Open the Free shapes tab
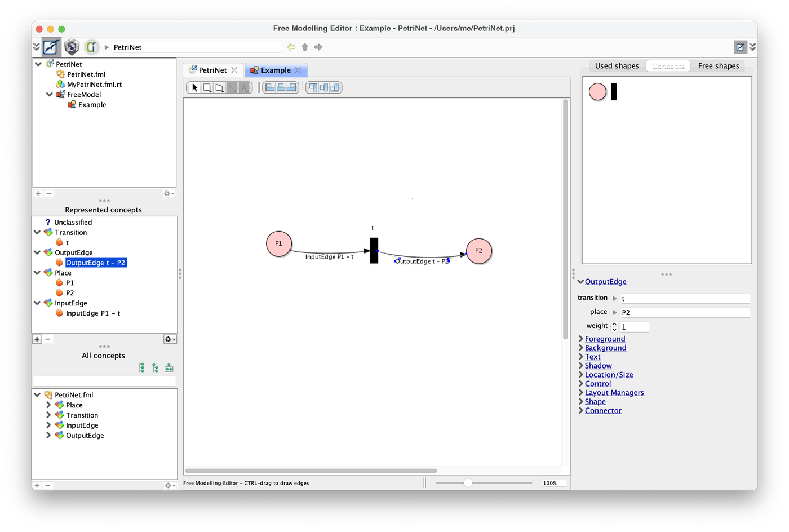This screenshot has height=532, width=789. click(719, 66)
